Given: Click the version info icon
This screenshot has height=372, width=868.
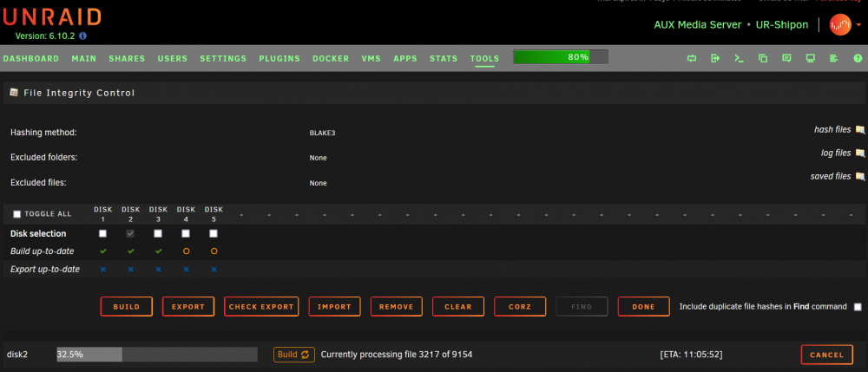Looking at the screenshot, I should [x=83, y=36].
